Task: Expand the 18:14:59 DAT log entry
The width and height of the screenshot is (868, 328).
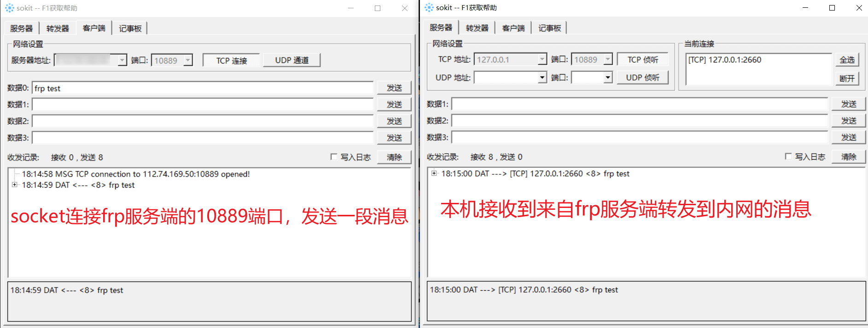Action: (15, 185)
